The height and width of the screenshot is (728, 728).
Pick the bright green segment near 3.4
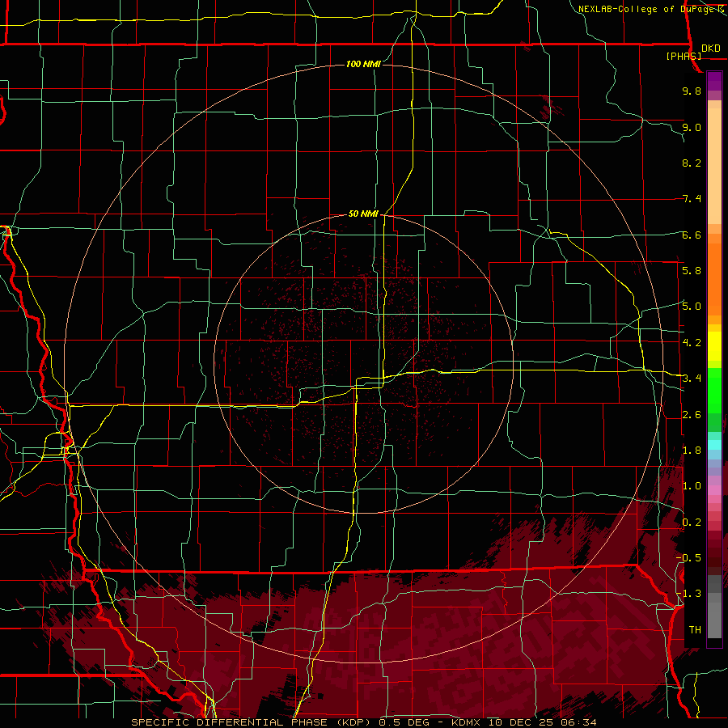point(714,390)
